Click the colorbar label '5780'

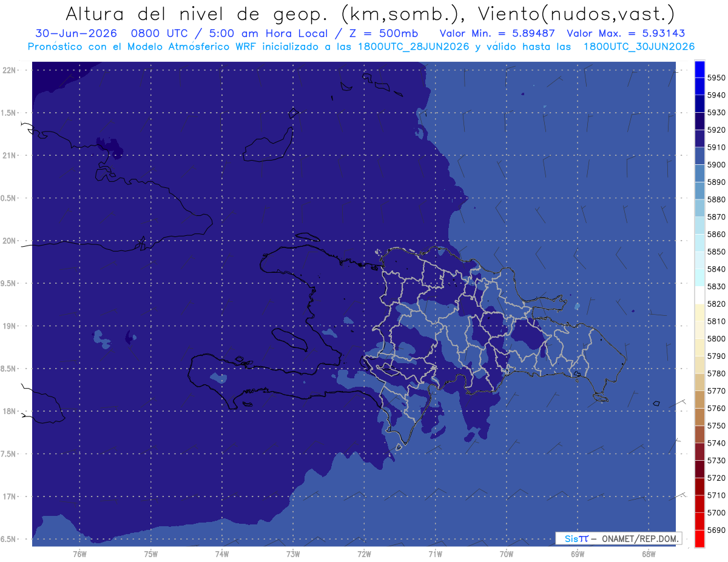pyautogui.click(x=716, y=373)
